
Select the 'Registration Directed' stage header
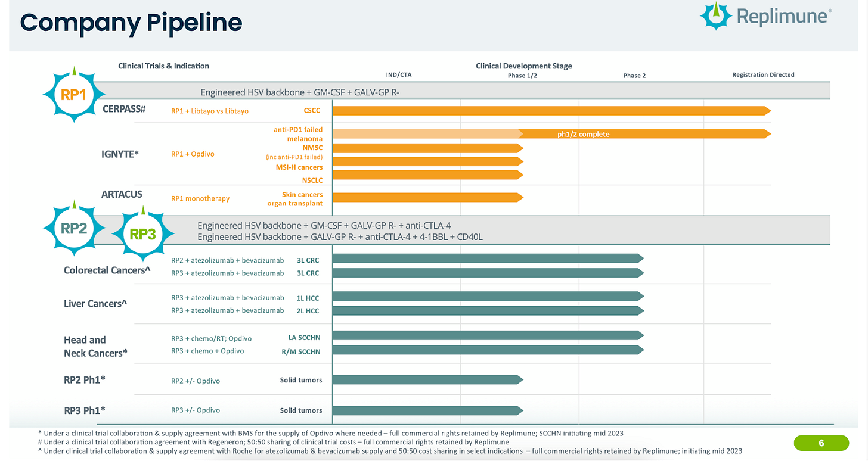pyautogui.click(x=763, y=74)
